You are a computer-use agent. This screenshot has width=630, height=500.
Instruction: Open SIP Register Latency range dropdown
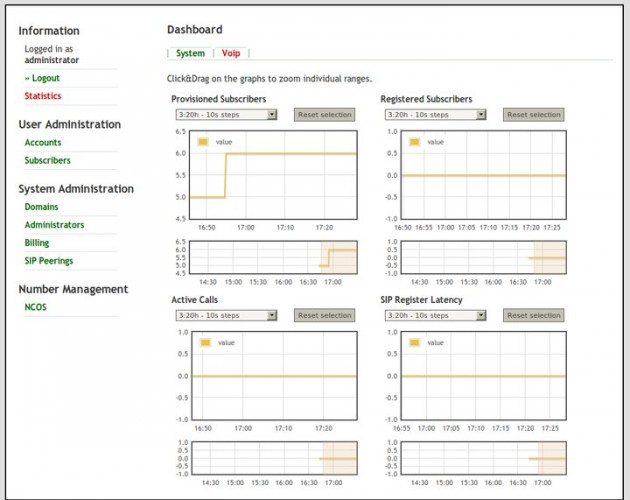(x=435, y=315)
